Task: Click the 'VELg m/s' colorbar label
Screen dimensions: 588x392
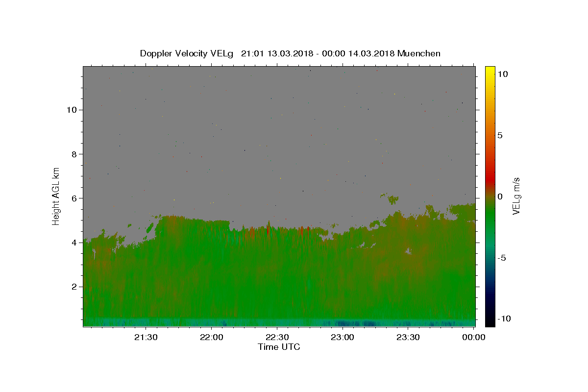Action: coord(516,196)
